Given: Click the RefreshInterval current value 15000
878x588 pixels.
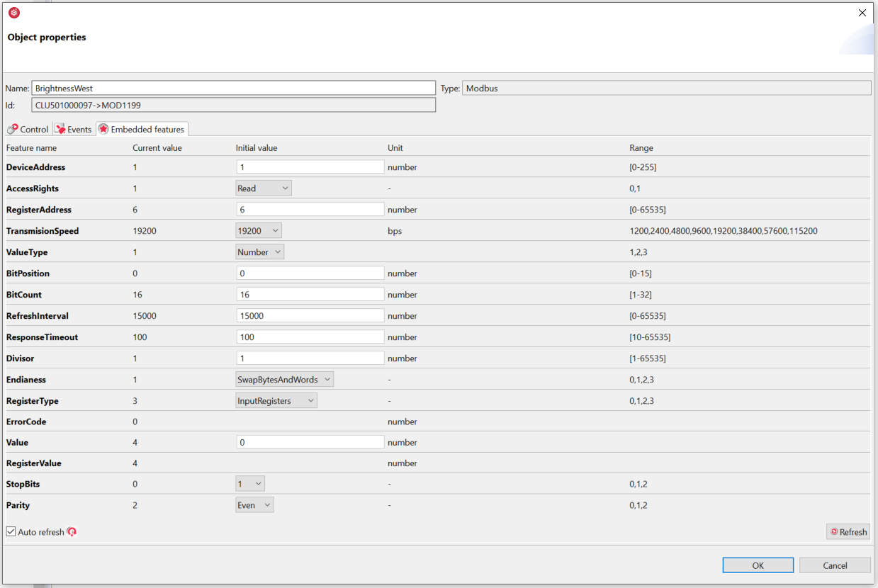Looking at the screenshot, I should pyautogui.click(x=145, y=316).
